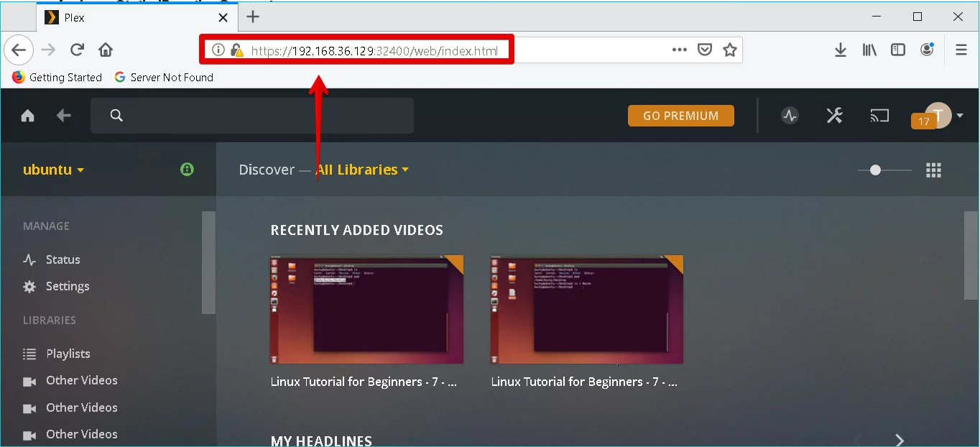Click the LIBRARIES section label
980x447 pixels.
point(50,320)
